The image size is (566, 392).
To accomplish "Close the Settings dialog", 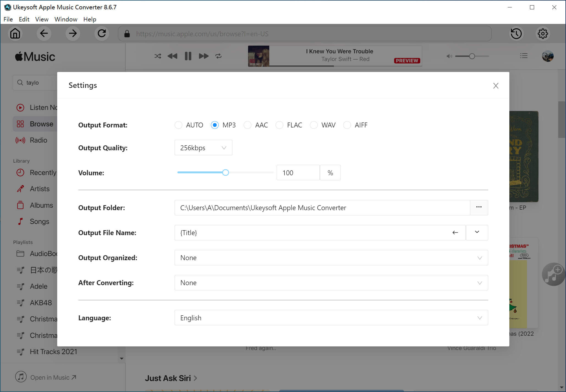I will (x=496, y=85).
